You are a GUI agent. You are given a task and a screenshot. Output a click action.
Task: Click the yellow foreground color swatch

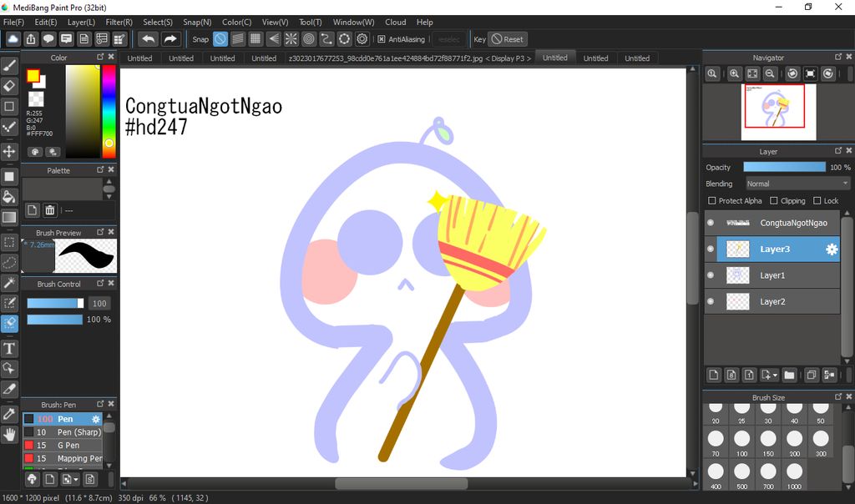click(33, 76)
